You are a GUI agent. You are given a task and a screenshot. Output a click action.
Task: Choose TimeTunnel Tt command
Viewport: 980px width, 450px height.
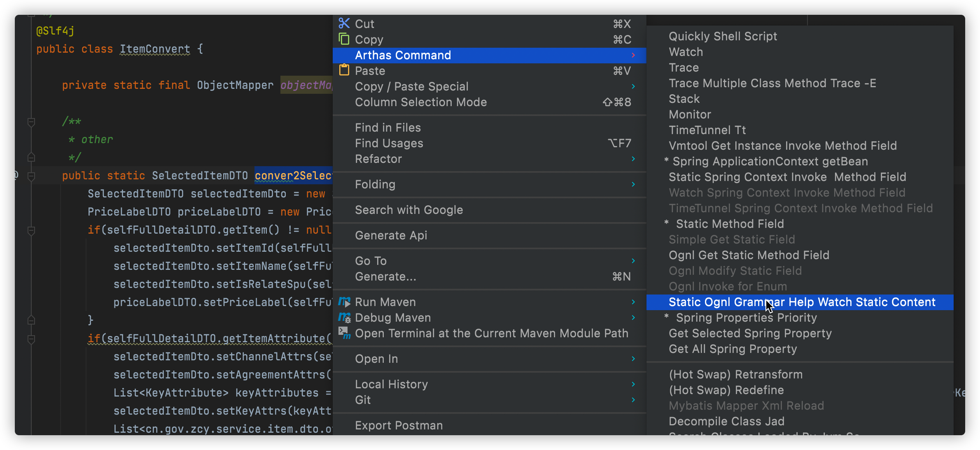click(x=800, y=130)
